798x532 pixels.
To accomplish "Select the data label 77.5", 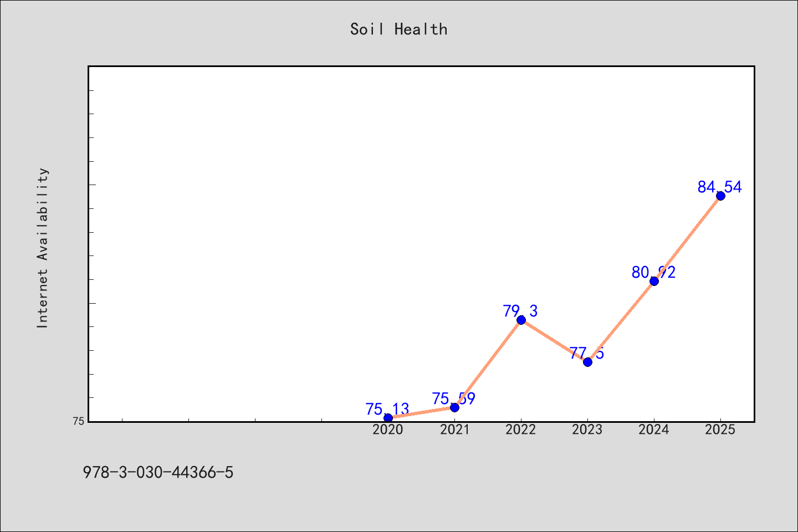I will [587, 354].
